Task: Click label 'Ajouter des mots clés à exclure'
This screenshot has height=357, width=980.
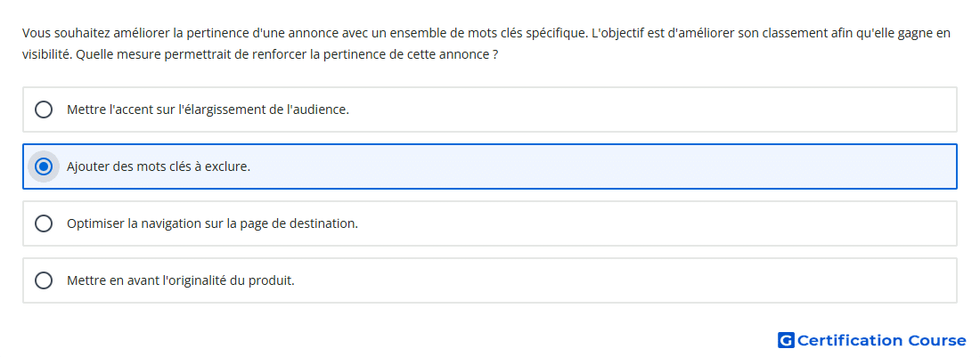Action: click(x=158, y=166)
